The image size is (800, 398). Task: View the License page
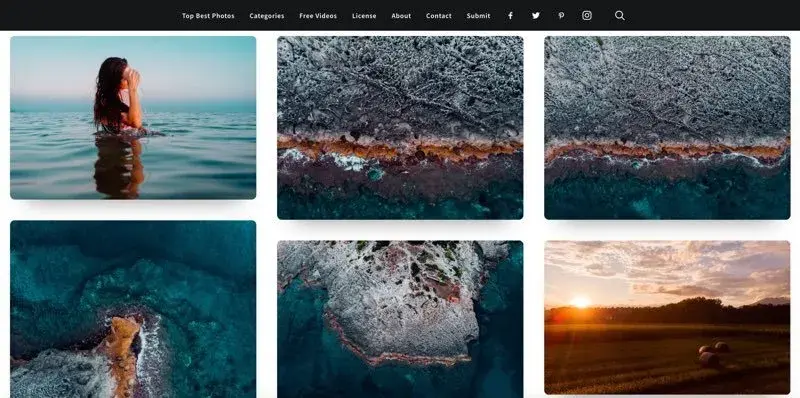[364, 16]
